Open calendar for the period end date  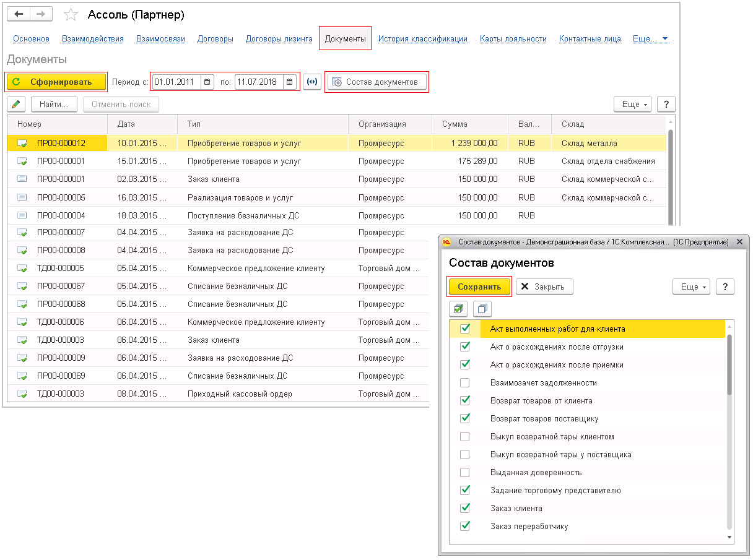click(x=290, y=82)
